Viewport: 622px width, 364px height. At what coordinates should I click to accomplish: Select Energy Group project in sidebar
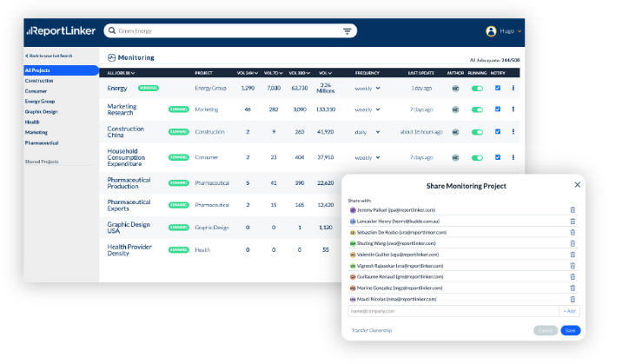[x=40, y=102]
